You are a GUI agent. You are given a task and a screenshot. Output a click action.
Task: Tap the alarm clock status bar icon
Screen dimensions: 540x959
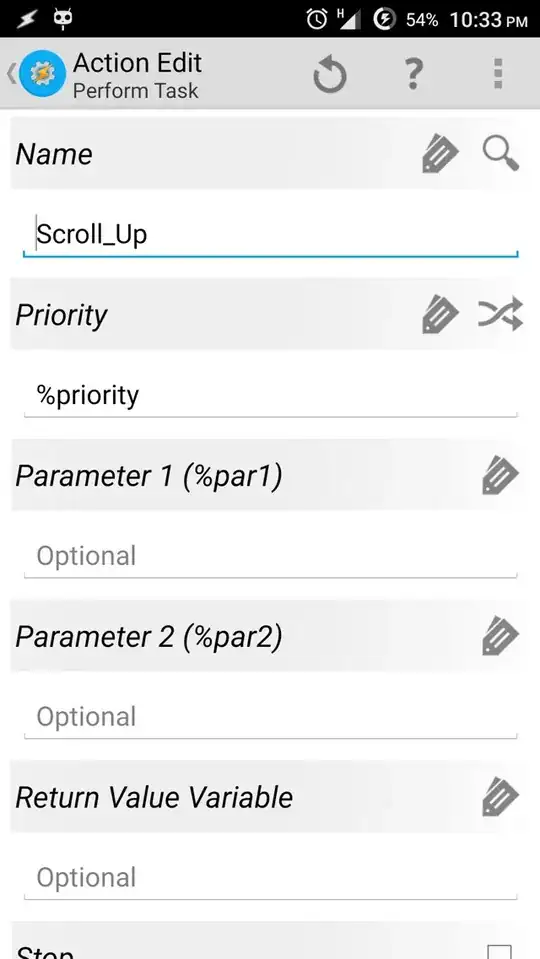(317, 20)
